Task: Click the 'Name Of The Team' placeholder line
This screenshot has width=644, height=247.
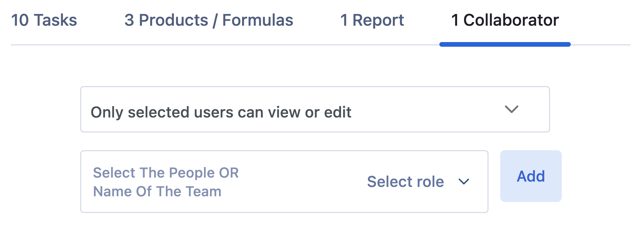Action: tap(157, 192)
